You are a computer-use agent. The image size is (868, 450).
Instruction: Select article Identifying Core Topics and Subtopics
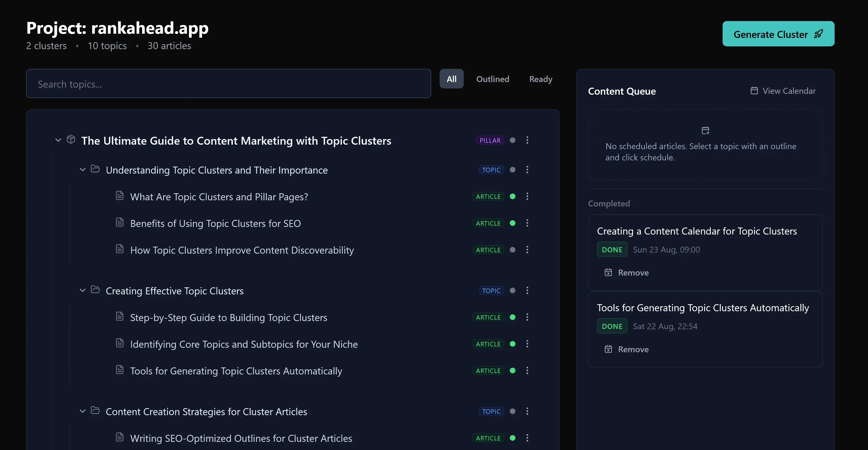click(x=244, y=344)
